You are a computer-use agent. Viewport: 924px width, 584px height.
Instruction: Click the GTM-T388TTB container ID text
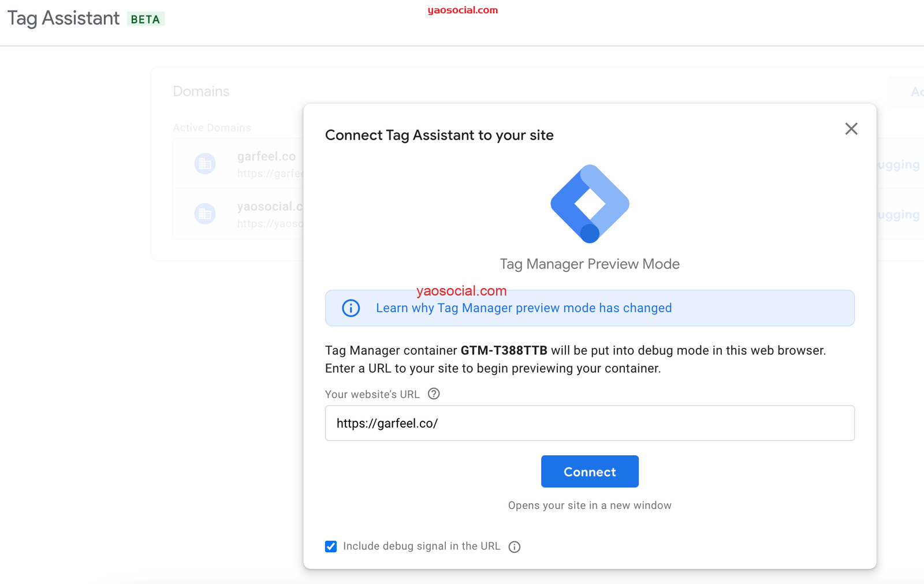coord(504,351)
